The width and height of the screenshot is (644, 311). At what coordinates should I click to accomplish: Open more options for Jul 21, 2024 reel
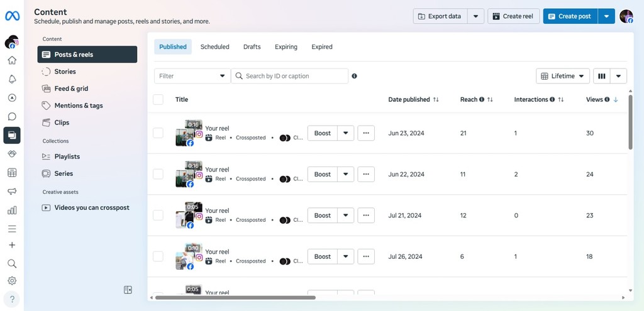[x=366, y=216]
